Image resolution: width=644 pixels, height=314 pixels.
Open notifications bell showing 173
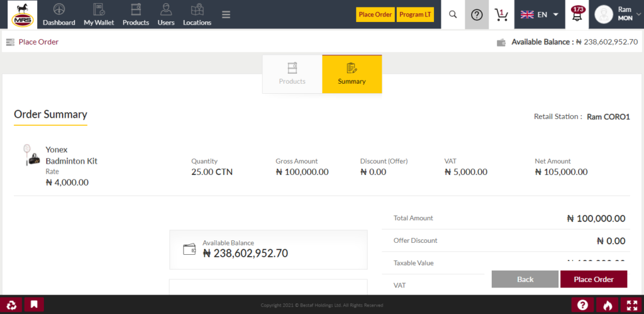click(577, 14)
